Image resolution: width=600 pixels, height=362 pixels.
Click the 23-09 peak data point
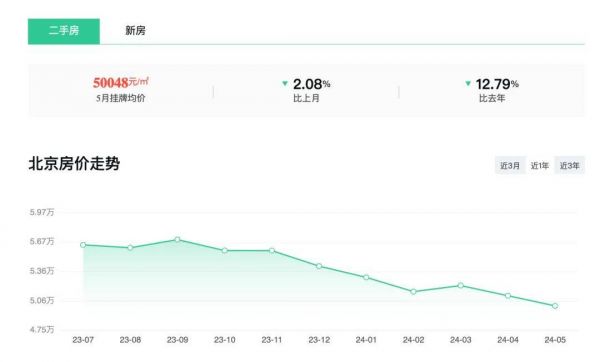(x=178, y=240)
